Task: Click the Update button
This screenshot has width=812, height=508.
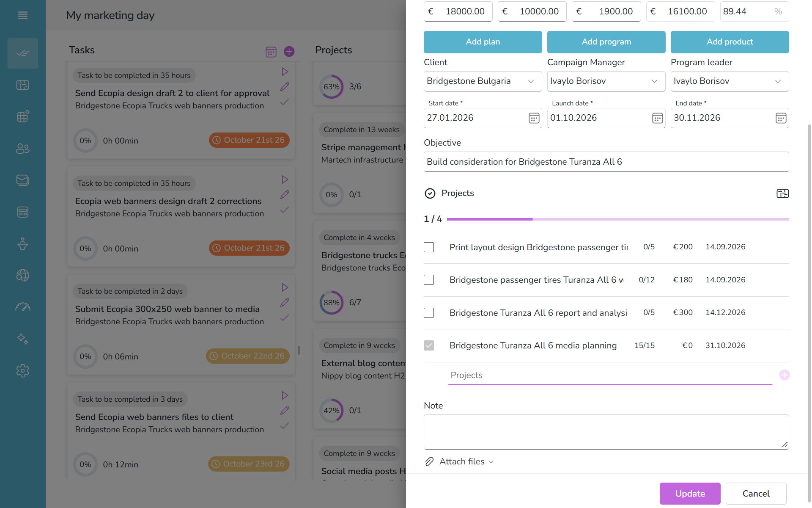Action: point(690,494)
